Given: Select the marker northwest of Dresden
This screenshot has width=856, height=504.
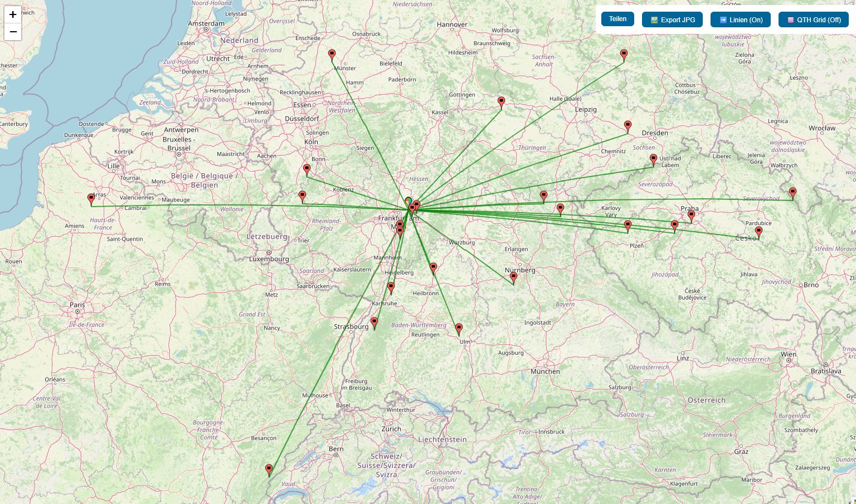Looking at the screenshot, I should coord(628,126).
